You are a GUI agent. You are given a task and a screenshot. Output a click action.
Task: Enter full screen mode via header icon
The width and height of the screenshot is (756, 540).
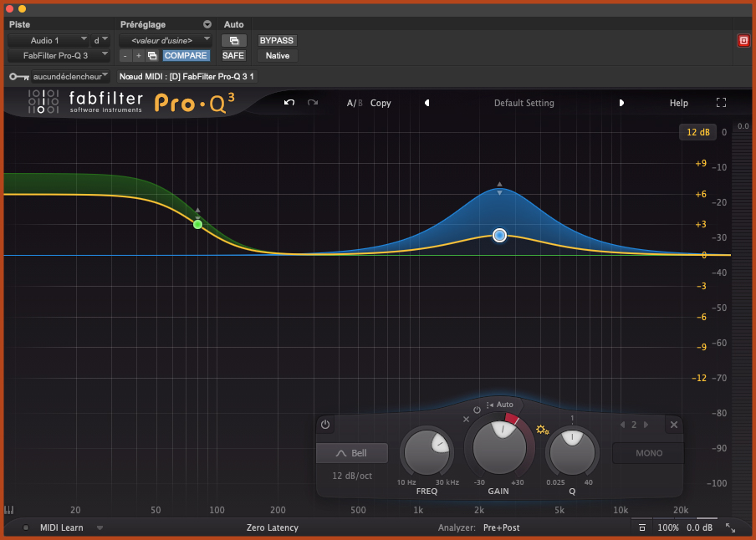pos(721,103)
